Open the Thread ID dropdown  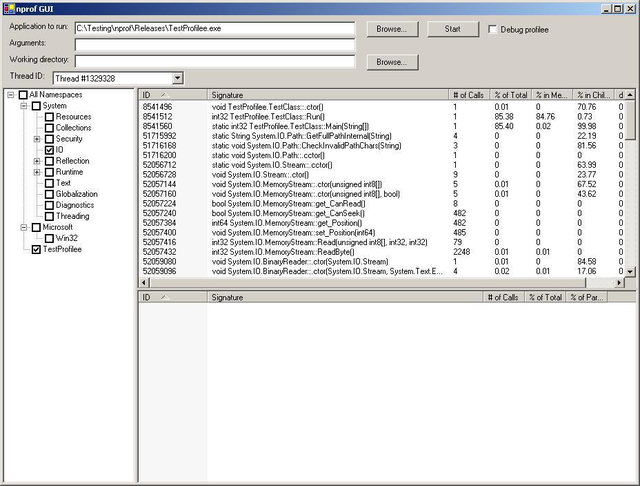coord(177,78)
